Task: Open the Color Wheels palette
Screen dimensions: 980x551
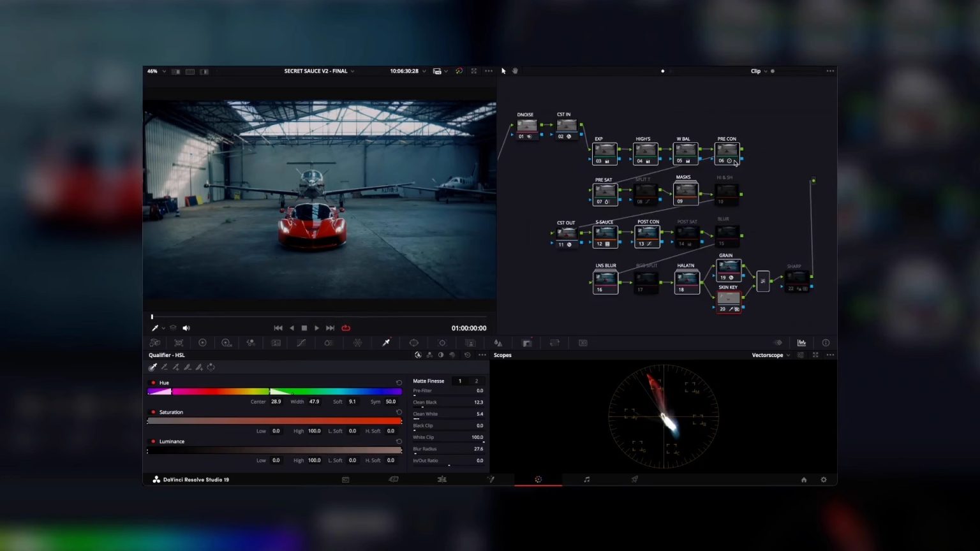Action: (202, 343)
